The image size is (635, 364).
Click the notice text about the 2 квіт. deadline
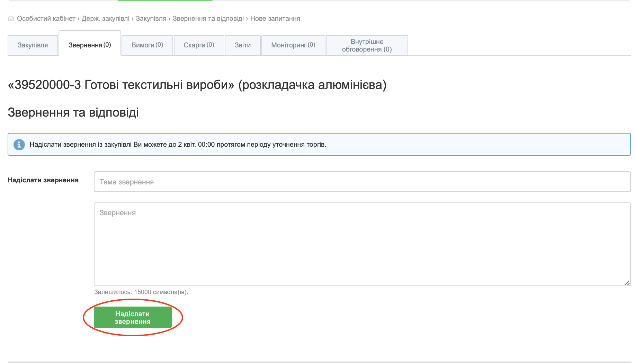click(178, 144)
